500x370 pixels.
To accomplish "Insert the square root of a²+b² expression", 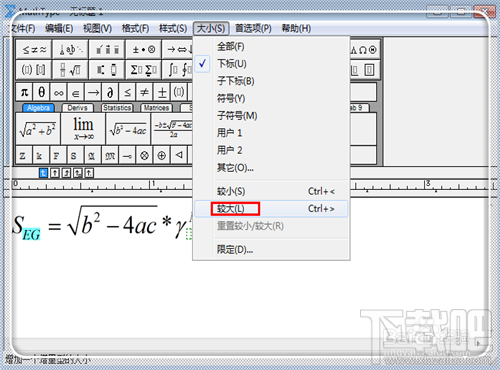I will click(38, 129).
